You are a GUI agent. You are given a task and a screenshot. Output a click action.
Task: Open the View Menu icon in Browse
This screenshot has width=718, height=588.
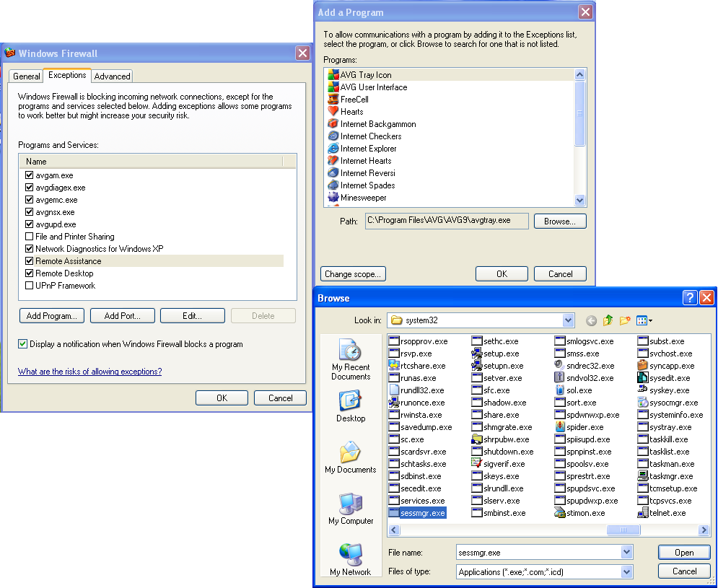[644, 320]
